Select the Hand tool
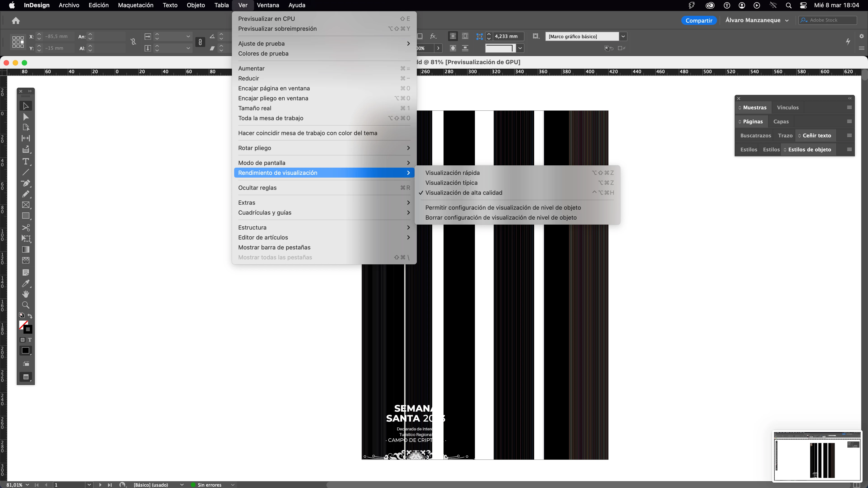Viewport: 868px width, 488px height. [x=26, y=294]
